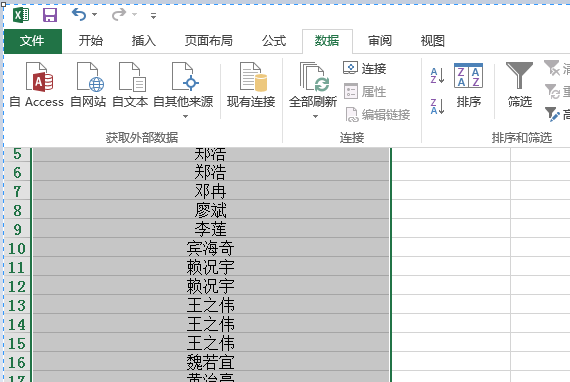
Task: Switch to the 公式 tab
Action: tap(274, 41)
